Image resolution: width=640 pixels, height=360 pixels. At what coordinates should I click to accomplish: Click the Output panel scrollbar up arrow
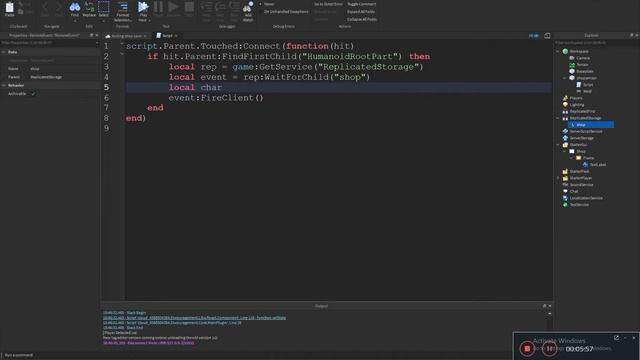click(550, 313)
